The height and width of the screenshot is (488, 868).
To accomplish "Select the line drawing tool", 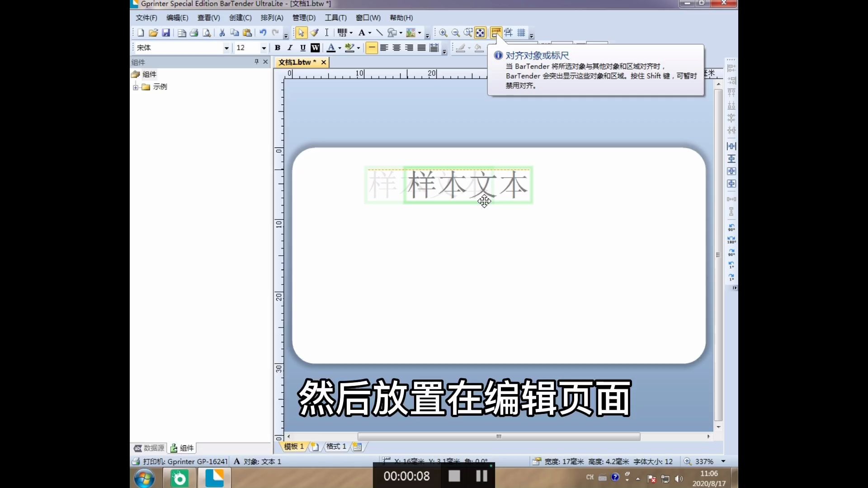I will click(x=379, y=33).
